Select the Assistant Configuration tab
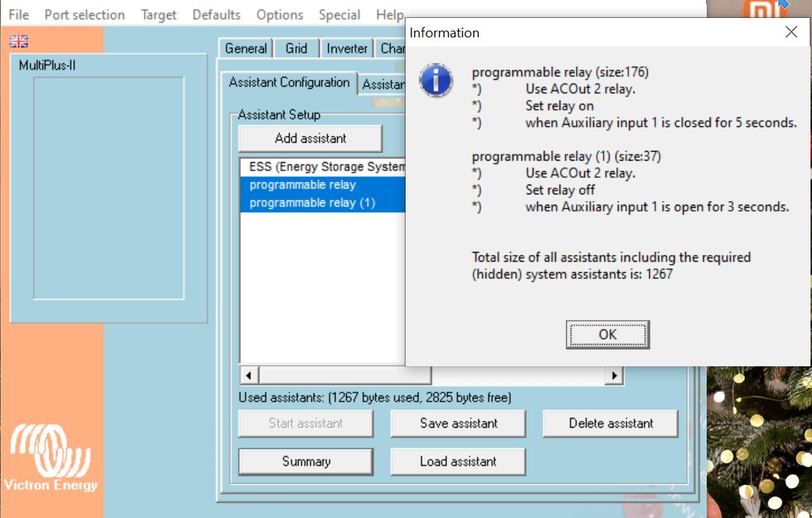Screen dimensions: 812x518 point(289,82)
